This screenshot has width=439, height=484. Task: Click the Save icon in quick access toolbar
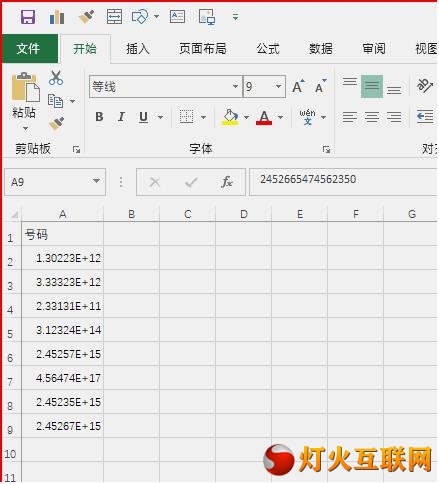(28, 17)
